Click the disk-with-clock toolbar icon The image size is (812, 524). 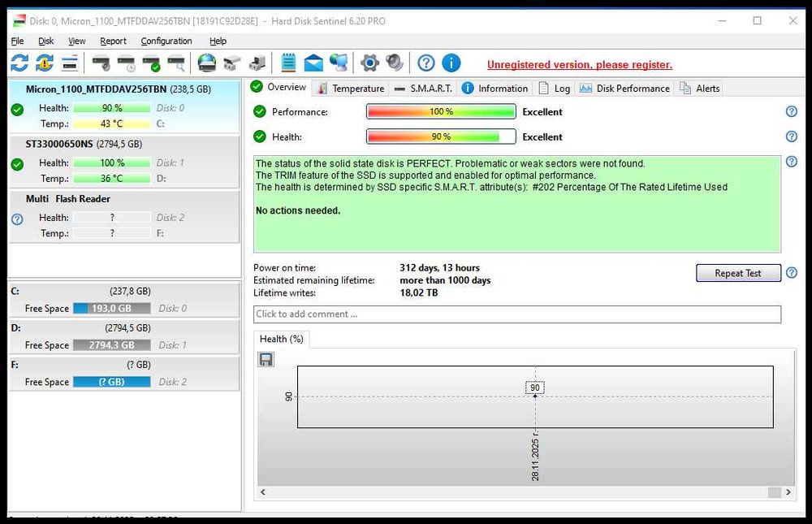coord(126,63)
